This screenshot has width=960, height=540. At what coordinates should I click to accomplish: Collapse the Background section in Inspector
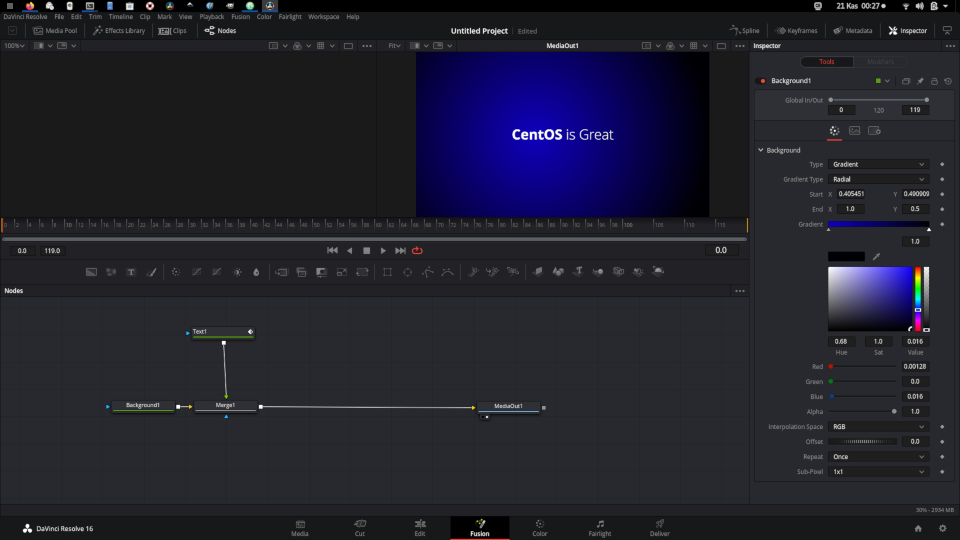761,150
